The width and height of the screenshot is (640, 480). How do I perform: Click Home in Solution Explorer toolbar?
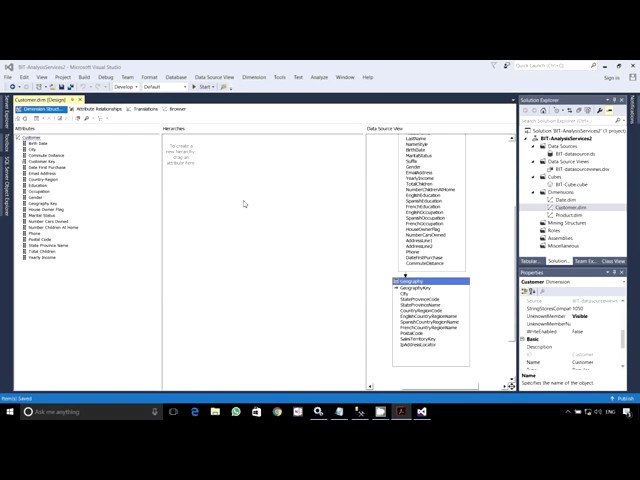tap(543, 111)
